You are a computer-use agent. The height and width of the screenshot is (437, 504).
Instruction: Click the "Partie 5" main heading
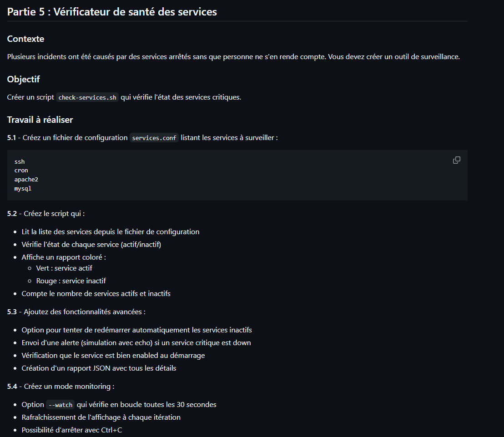(112, 12)
